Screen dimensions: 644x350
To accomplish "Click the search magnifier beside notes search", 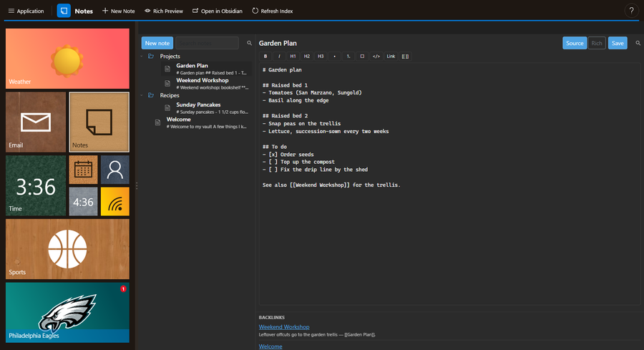I will (x=249, y=43).
